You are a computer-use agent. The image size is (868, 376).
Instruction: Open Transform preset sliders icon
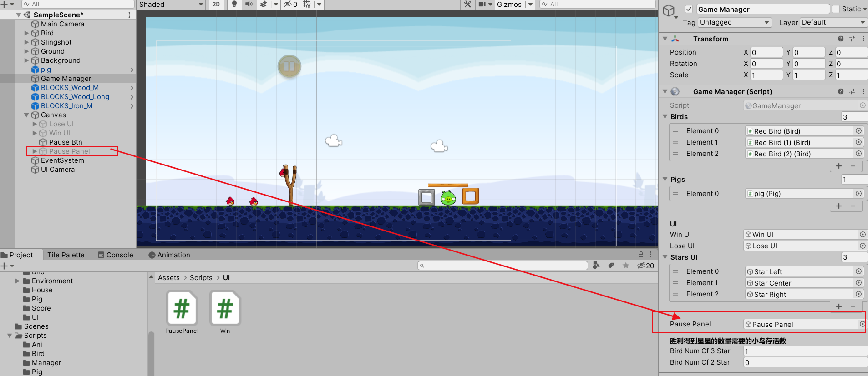[852, 39]
